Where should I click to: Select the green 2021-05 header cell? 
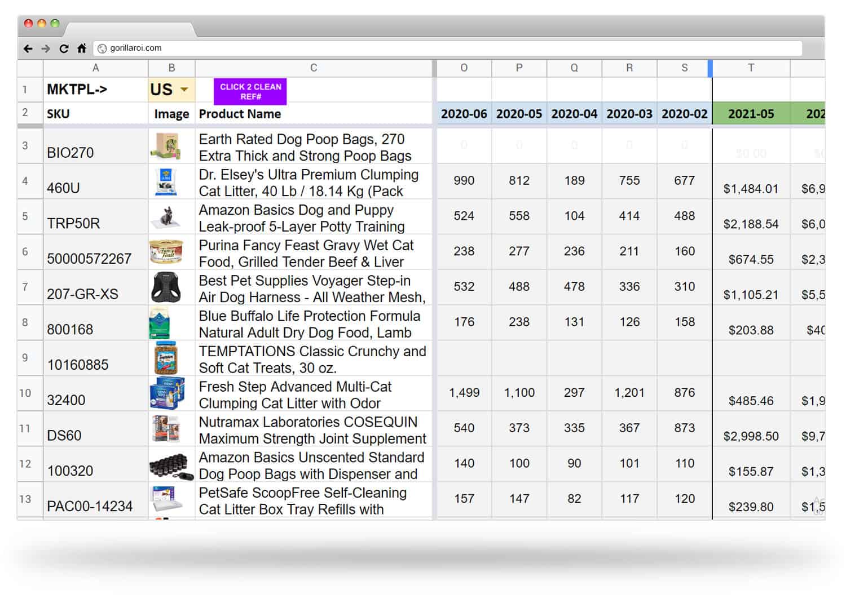751,113
